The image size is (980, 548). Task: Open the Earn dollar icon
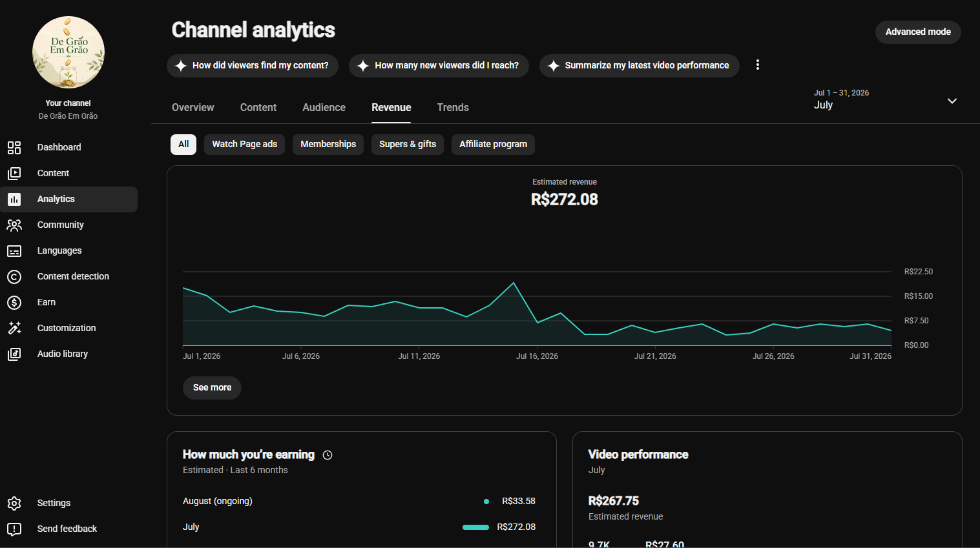(14, 302)
